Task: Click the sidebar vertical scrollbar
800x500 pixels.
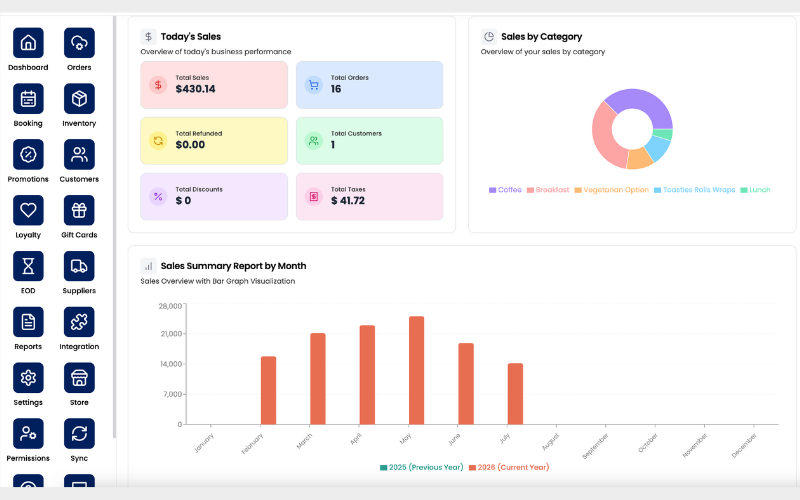Action: pos(115,227)
